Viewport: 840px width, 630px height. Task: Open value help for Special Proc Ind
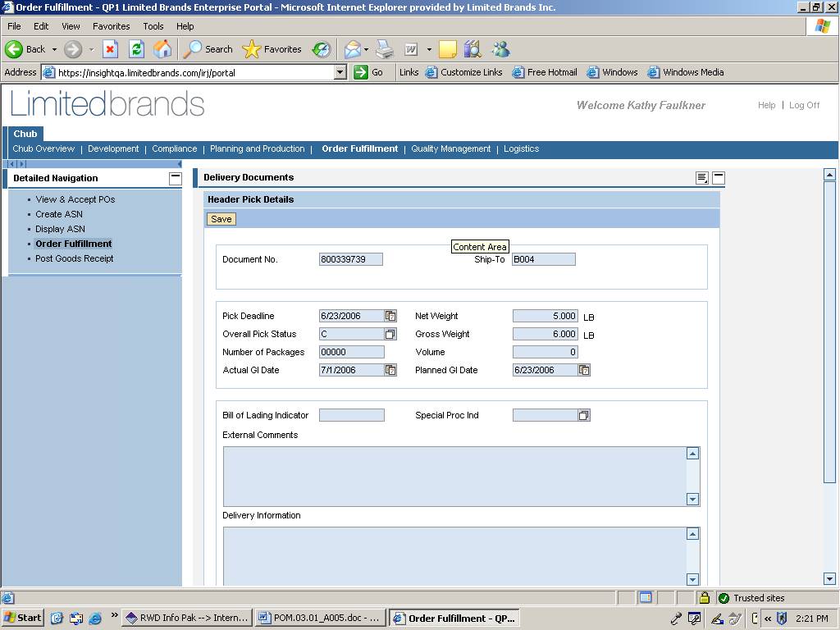584,415
